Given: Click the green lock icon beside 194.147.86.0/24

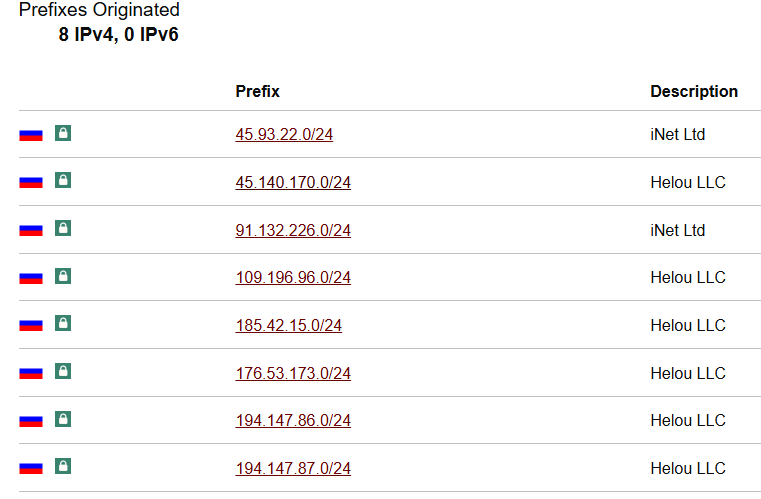Looking at the screenshot, I should click(x=63, y=419).
